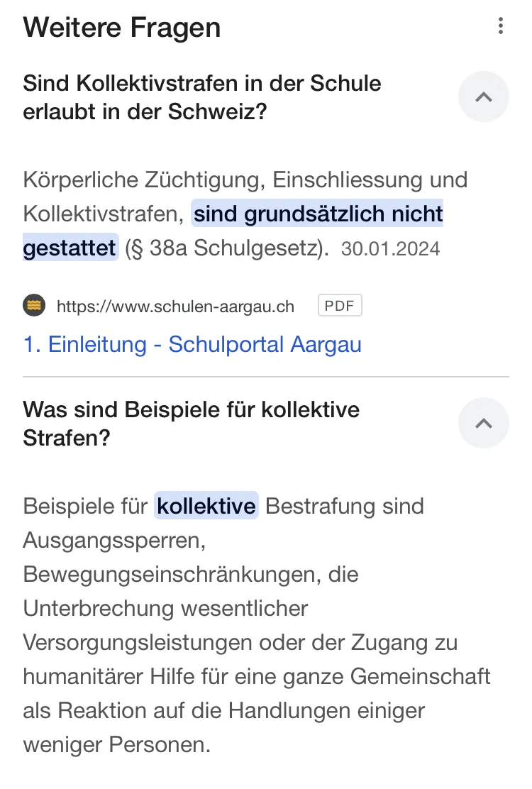
Task: Click the Schulportal Aargau site favicon
Action: point(34,305)
